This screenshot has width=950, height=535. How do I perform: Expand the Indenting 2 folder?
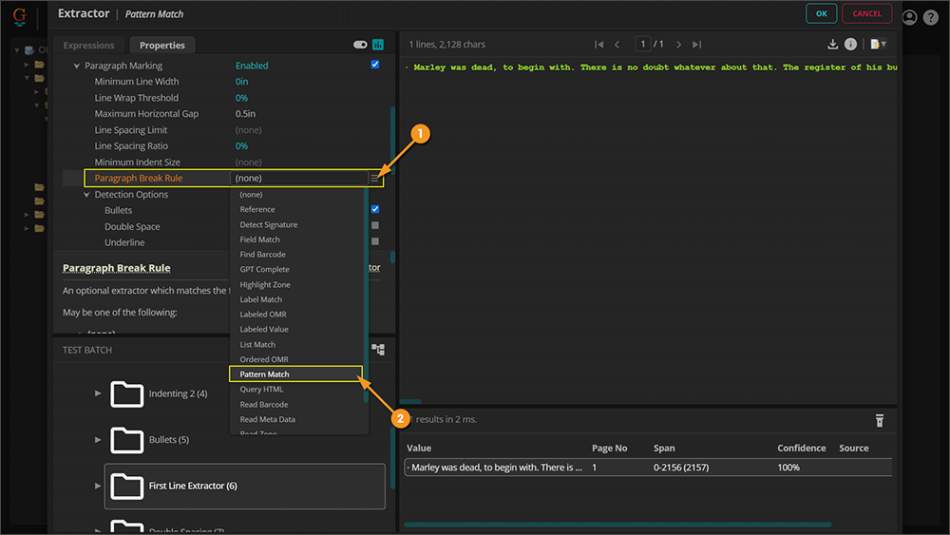pos(98,394)
